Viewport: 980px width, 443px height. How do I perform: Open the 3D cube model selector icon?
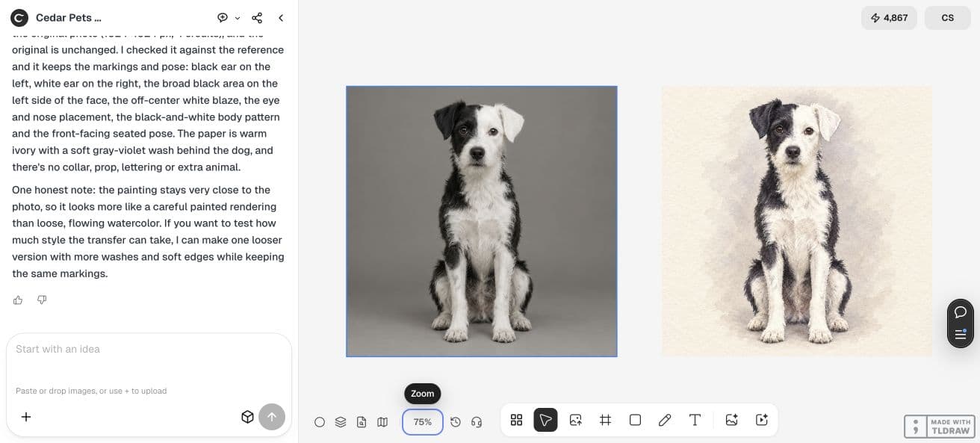point(247,417)
